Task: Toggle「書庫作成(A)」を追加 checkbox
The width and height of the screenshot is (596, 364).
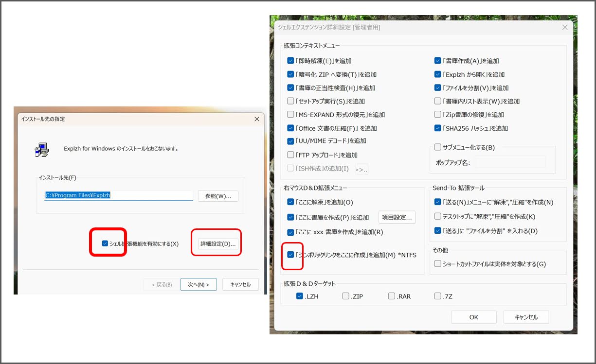Action: tap(437, 61)
